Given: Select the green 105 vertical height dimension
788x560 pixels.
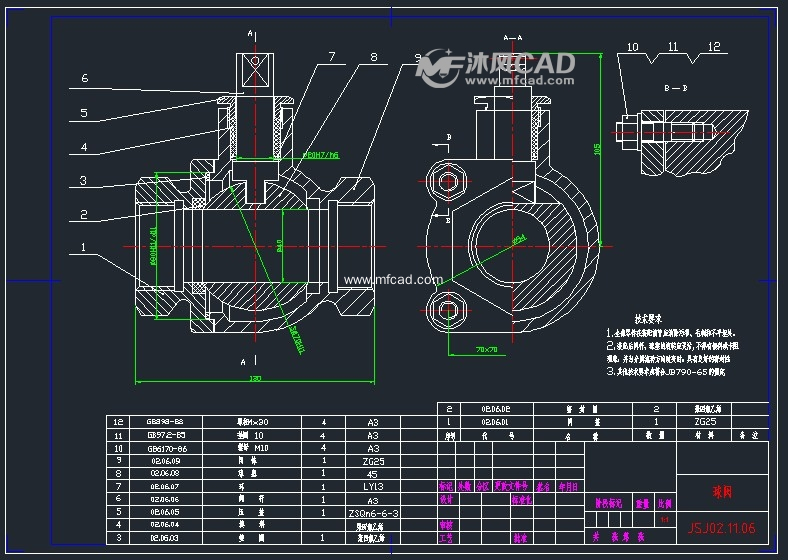Looking at the screenshot, I should tap(597, 150).
